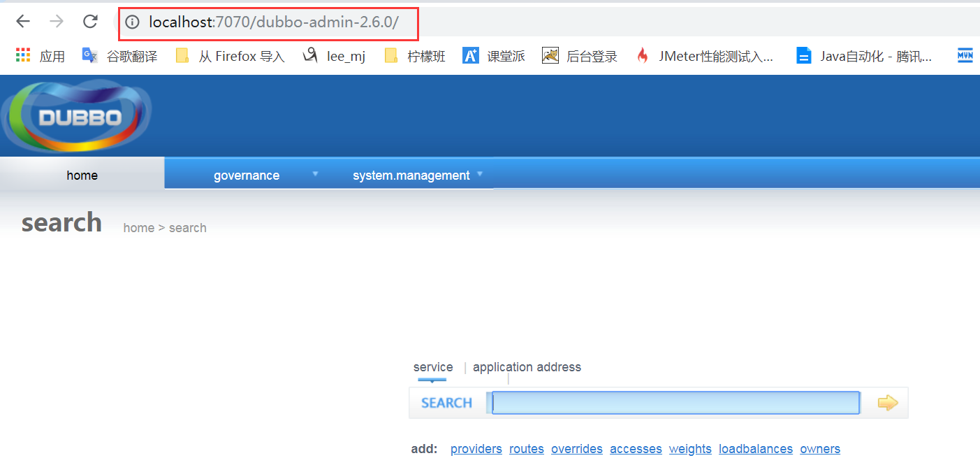Expand the governance dropdown menu
The image size is (980, 458).
click(x=247, y=176)
